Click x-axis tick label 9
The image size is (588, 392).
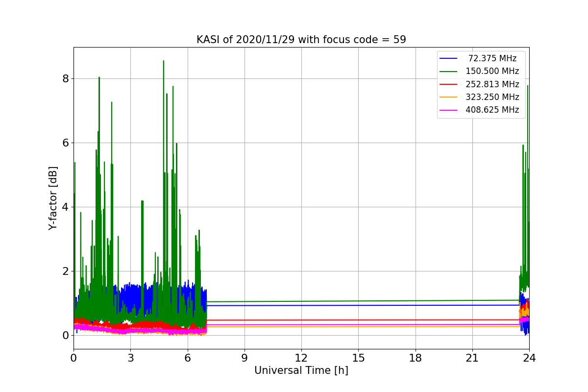coord(245,358)
